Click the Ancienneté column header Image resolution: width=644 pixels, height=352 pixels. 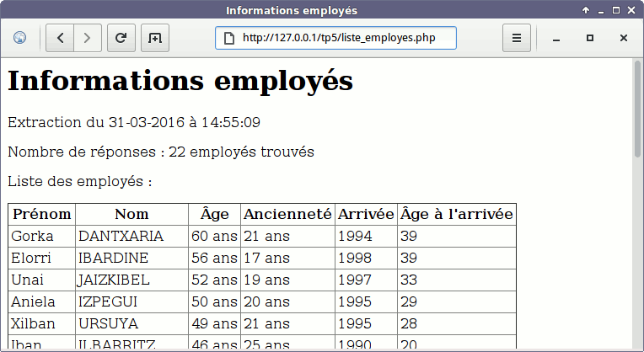coord(287,214)
